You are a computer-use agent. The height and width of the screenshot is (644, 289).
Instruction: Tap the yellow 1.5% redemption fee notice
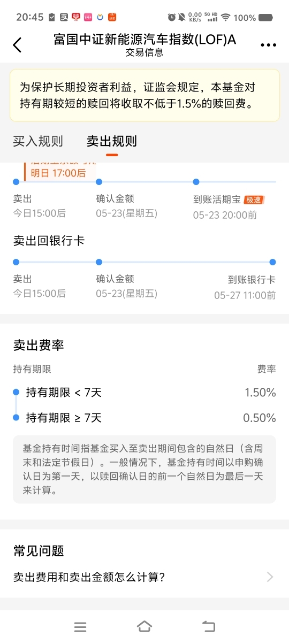(x=144, y=95)
